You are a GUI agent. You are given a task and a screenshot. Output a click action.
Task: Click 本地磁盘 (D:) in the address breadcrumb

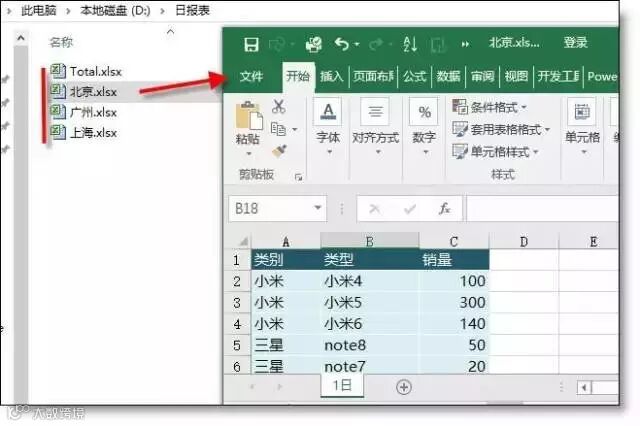115,10
